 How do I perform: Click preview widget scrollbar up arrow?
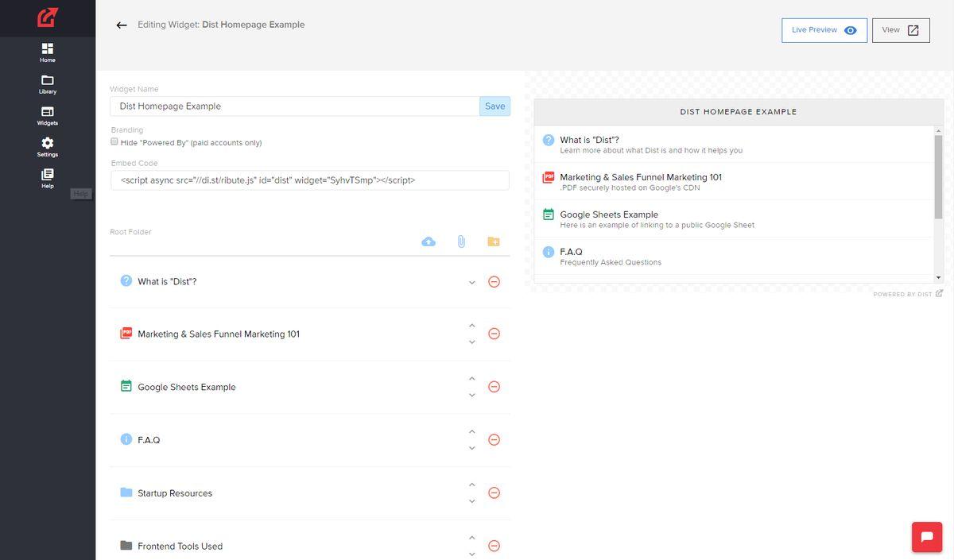[939, 131]
